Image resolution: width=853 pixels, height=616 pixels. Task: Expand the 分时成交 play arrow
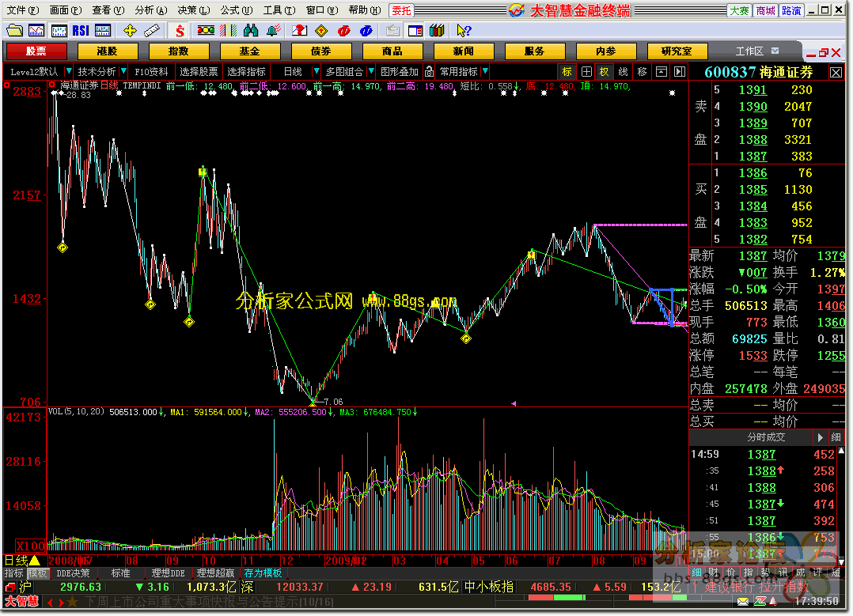(x=820, y=437)
